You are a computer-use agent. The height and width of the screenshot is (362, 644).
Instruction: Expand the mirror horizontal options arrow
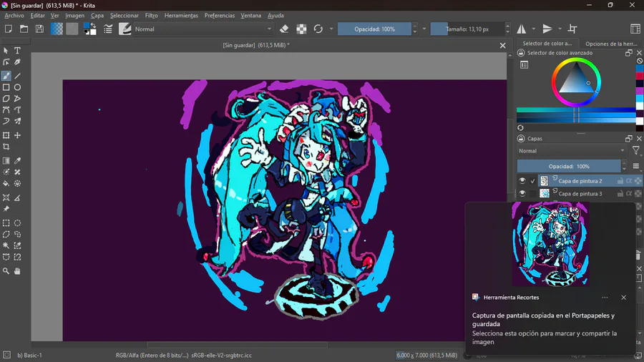[x=534, y=29]
